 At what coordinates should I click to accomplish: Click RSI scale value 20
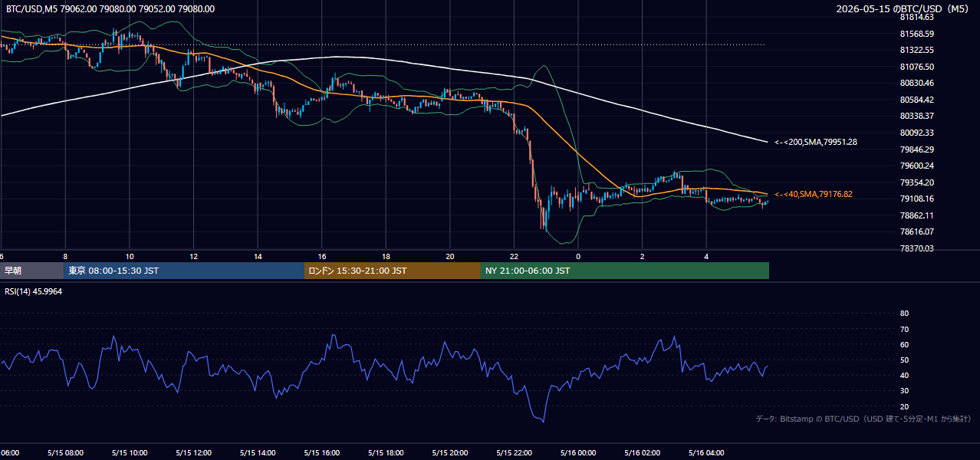click(x=904, y=406)
